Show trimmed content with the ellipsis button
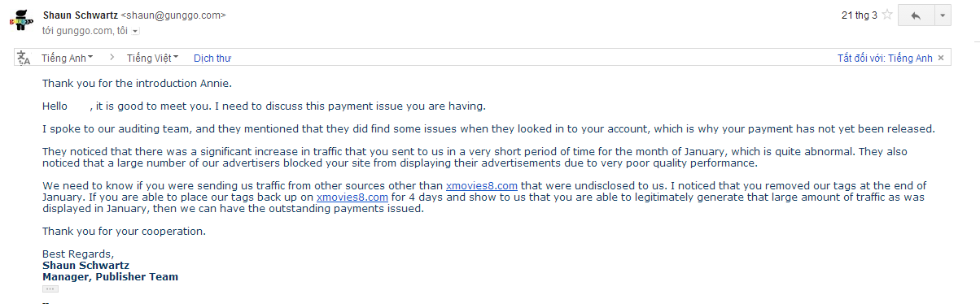This screenshot has height=308, width=980. [x=50, y=288]
